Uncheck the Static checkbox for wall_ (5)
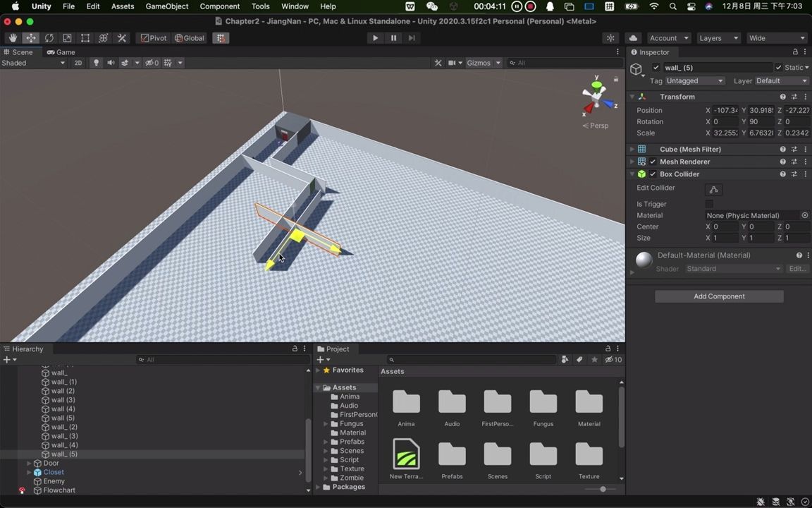This screenshot has width=812, height=508. [x=779, y=67]
